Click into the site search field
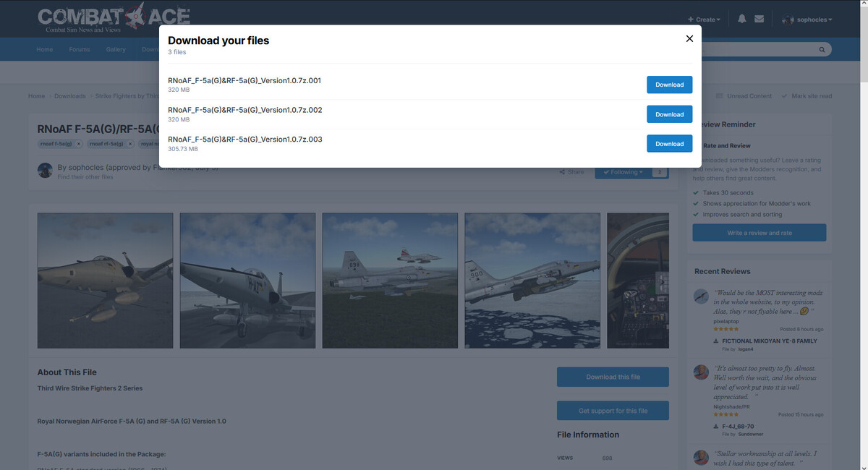868x470 pixels. coord(756,50)
